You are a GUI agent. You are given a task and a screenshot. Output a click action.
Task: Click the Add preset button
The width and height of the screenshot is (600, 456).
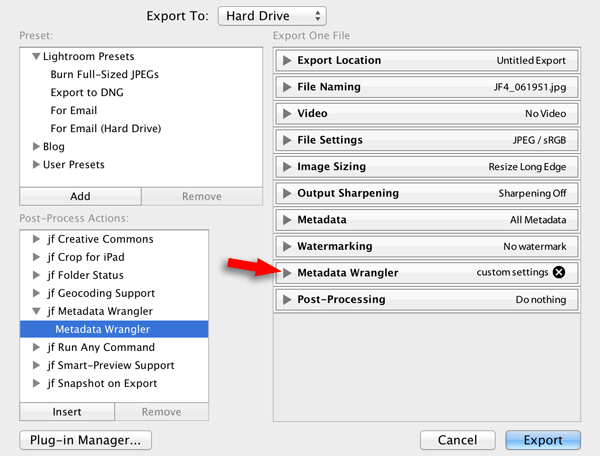click(x=80, y=196)
